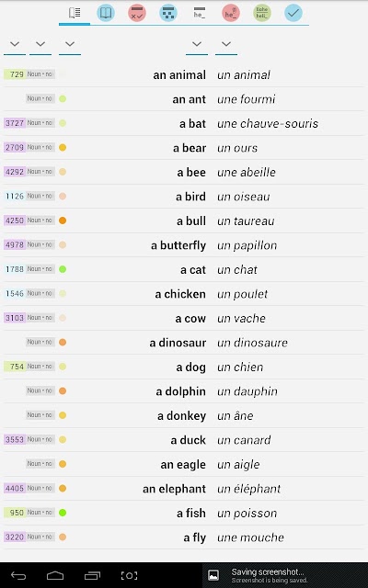Select the red cross-check quiz icon
The height and width of the screenshot is (588, 368).
click(137, 13)
